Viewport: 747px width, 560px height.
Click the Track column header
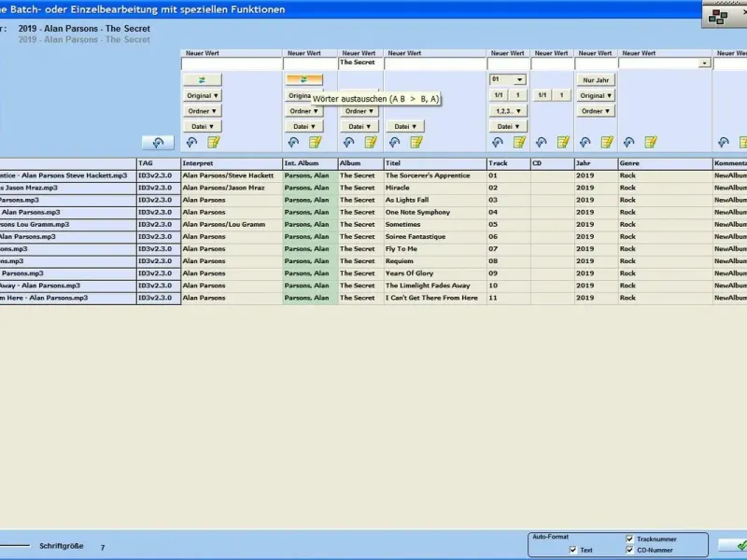pyautogui.click(x=508, y=163)
